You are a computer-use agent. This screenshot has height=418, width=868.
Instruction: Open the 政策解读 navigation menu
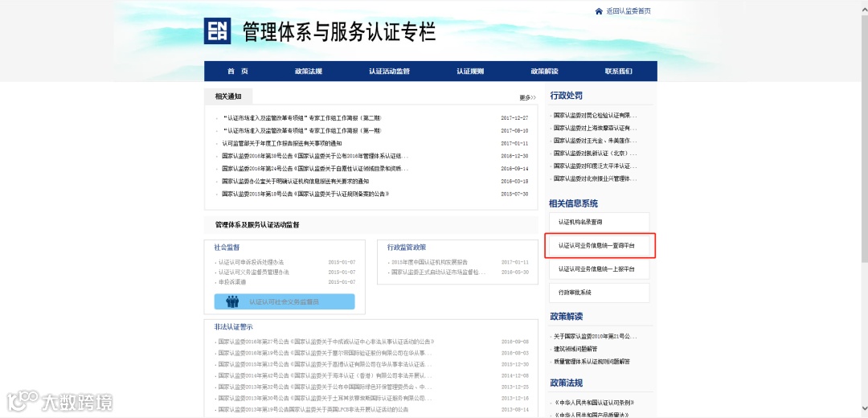point(544,72)
